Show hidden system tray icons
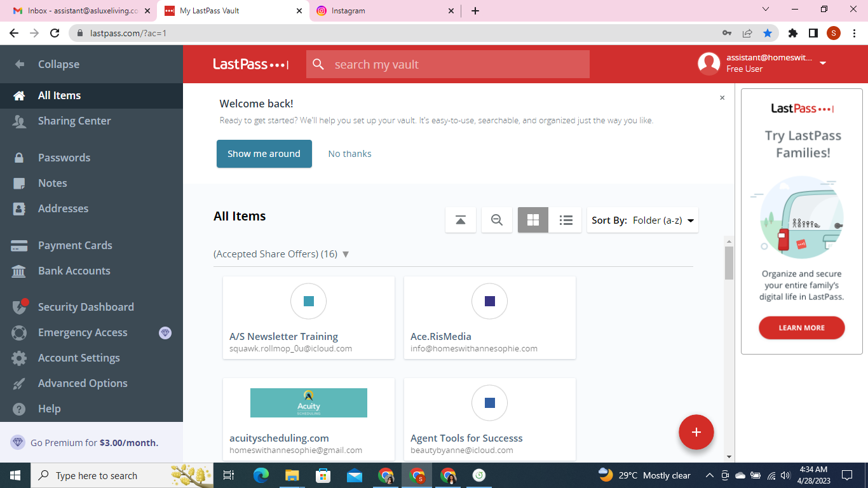Viewport: 868px width, 488px height. [x=710, y=475]
